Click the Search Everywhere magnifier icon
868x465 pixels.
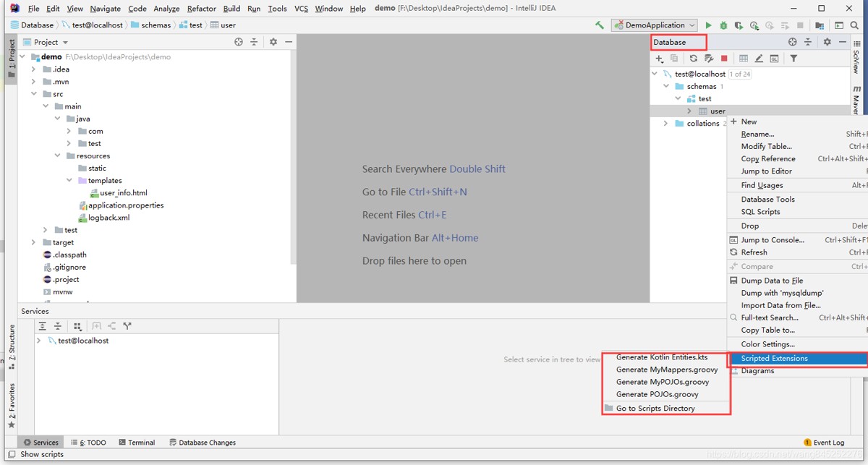click(x=854, y=25)
